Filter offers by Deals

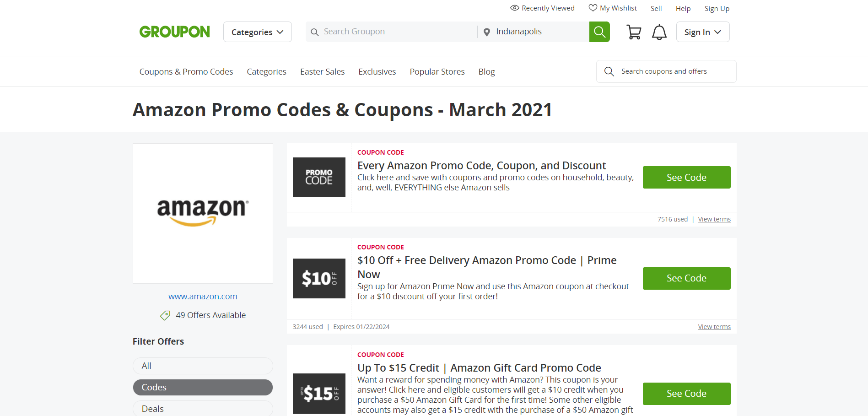[x=203, y=408]
